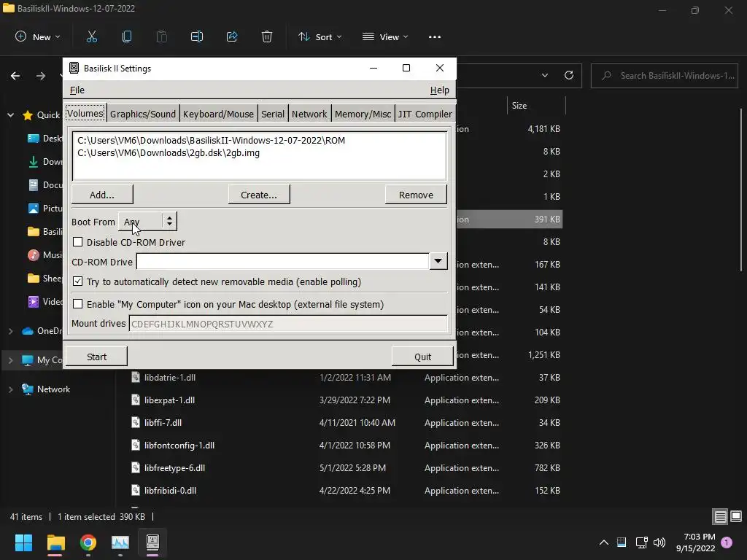Switch Explorer to large icons view
Viewport: 747px width, 560px height.
[736, 516]
